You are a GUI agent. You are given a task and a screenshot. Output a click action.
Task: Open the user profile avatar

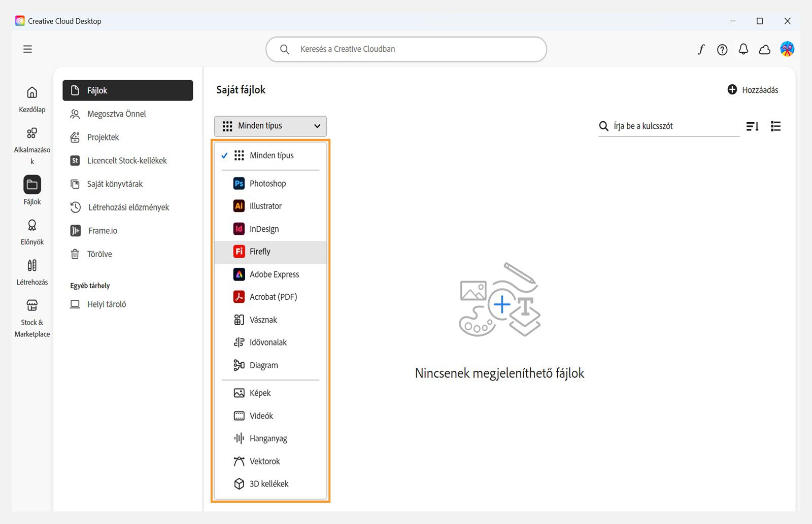[787, 49]
